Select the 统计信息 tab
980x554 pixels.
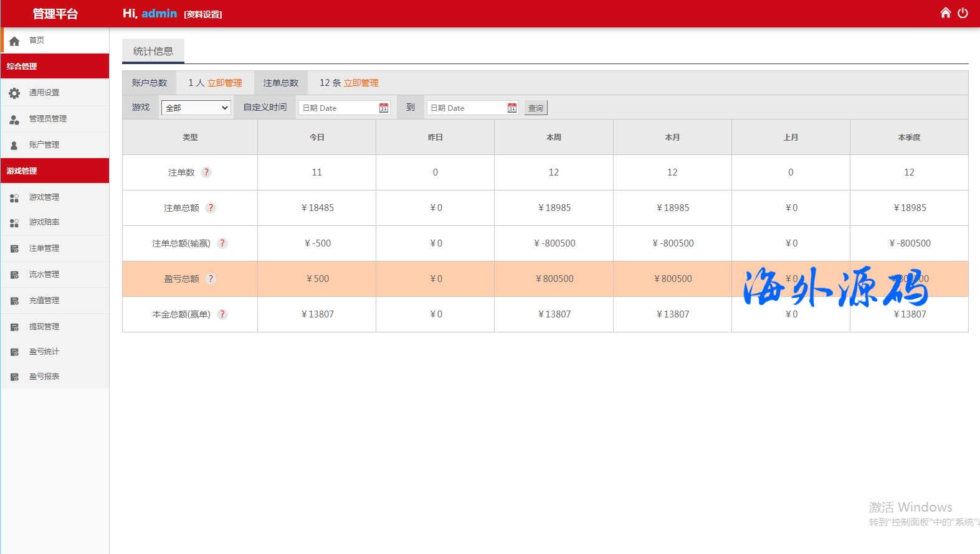(x=153, y=51)
